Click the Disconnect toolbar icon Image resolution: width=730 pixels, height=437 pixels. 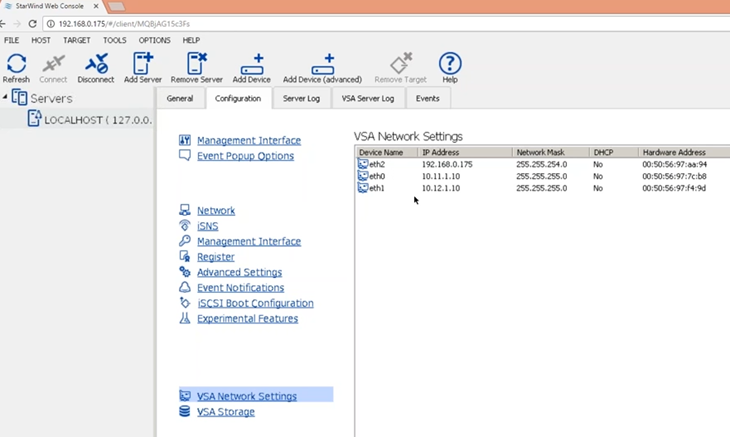coord(96,64)
